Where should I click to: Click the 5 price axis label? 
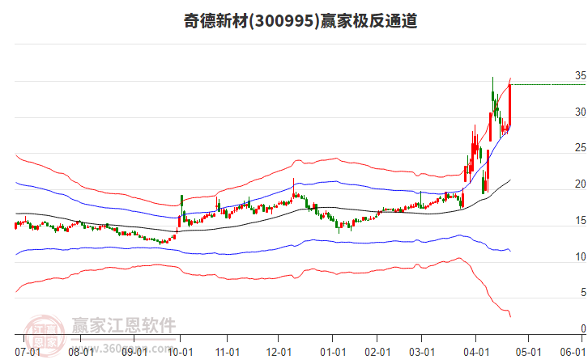(583, 293)
